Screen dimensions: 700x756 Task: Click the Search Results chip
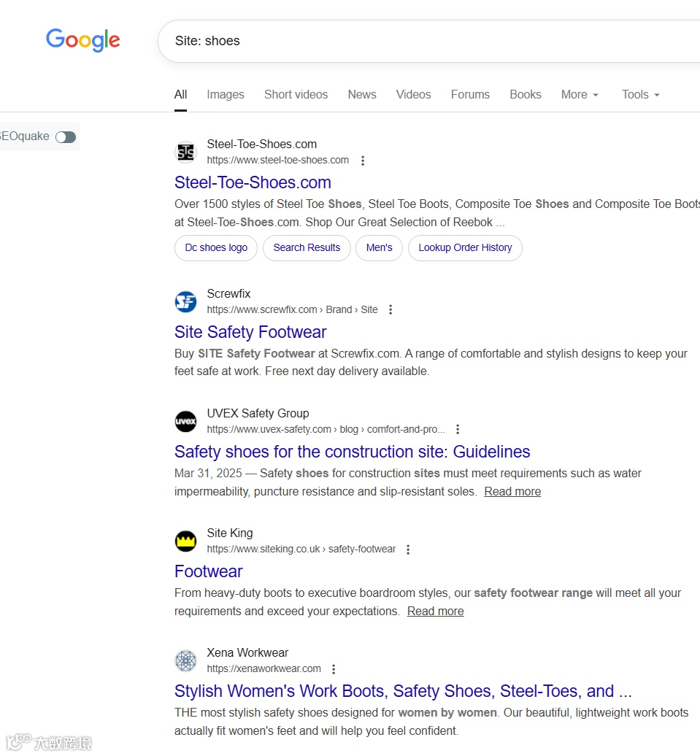pyautogui.click(x=307, y=248)
